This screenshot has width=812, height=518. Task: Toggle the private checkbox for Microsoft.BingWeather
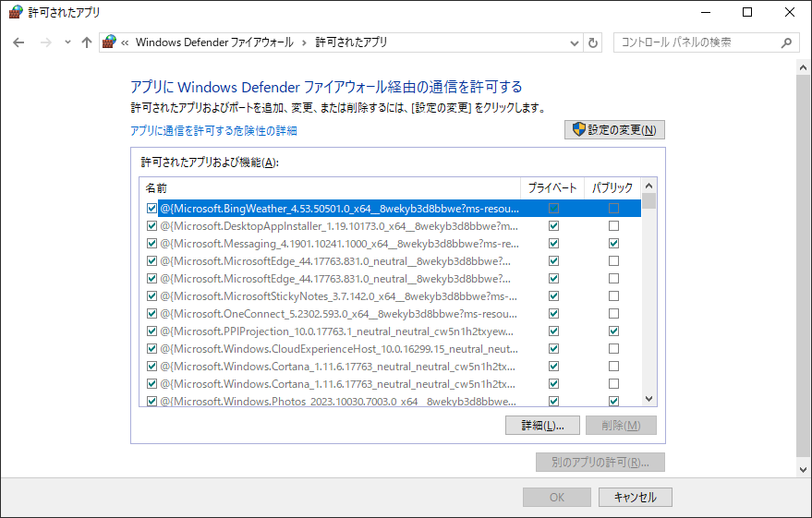tap(553, 208)
